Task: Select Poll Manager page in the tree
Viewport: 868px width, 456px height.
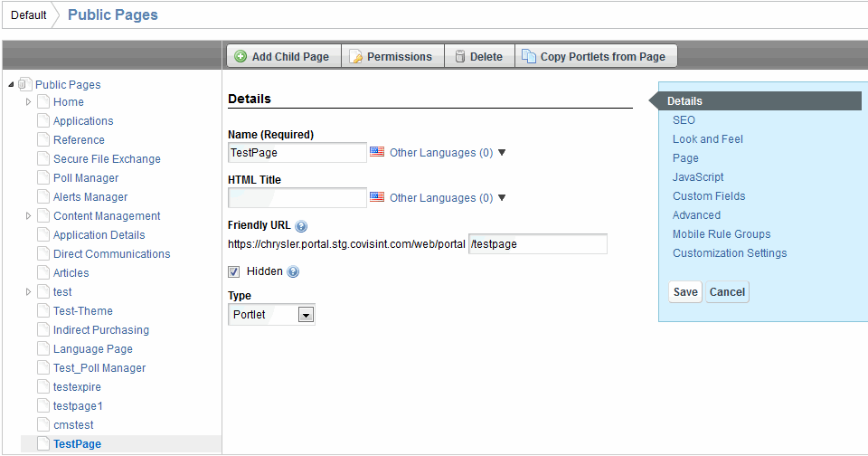Action: pos(86,178)
